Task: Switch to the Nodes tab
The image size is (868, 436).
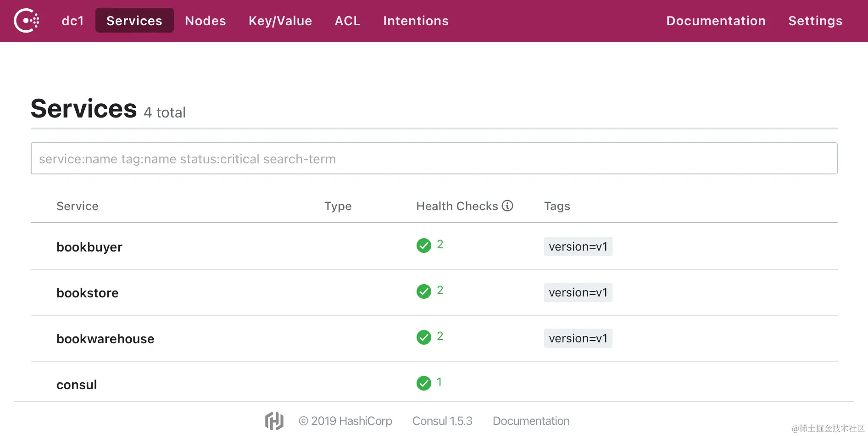Action: 205,21
